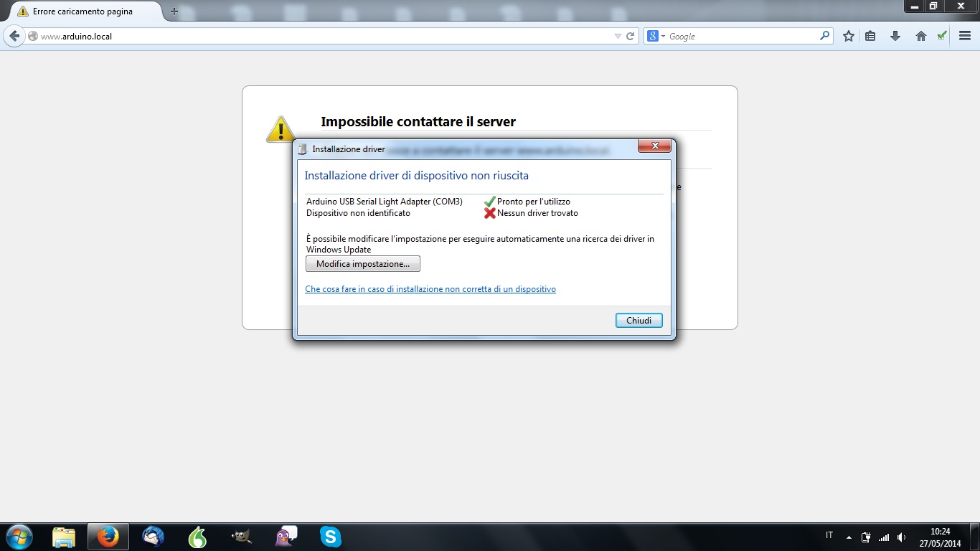Click 'Nessun driver trovato' status text
980x551 pixels.
pos(537,213)
